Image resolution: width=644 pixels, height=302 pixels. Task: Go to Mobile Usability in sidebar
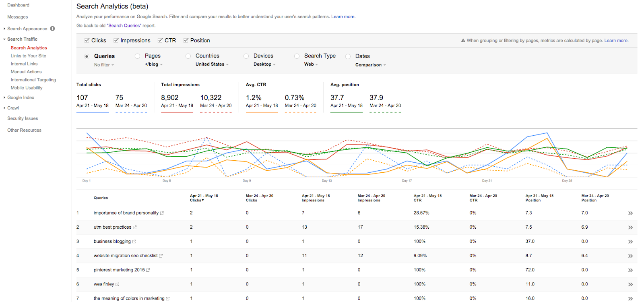(27, 88)
